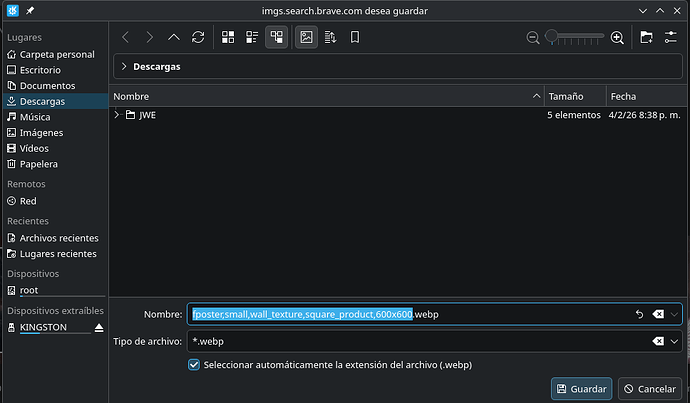Click the icon size zoom slider
The image size is (690, 403).
[x=575, y=37]
